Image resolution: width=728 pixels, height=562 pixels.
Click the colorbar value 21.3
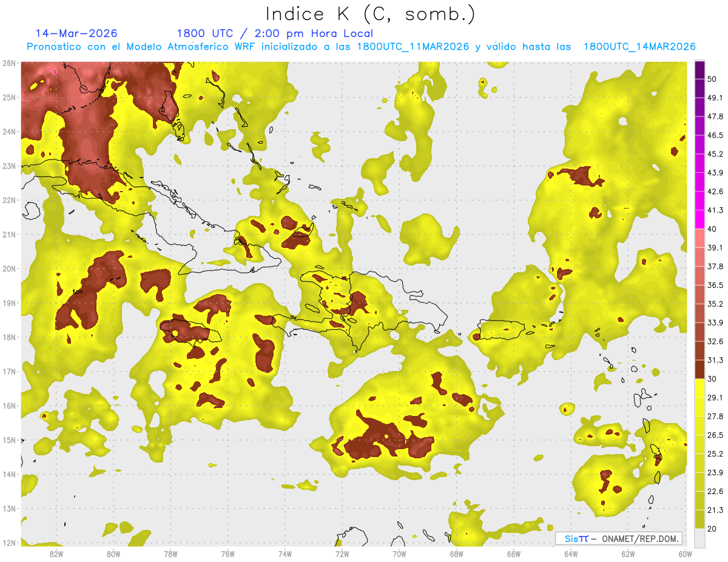[x=715, y=510]
